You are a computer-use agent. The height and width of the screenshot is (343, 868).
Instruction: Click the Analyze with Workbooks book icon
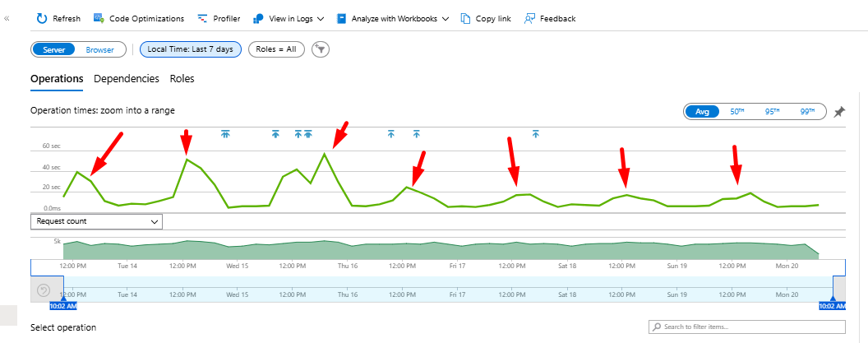pyautogui.click(x=342, y=18)
